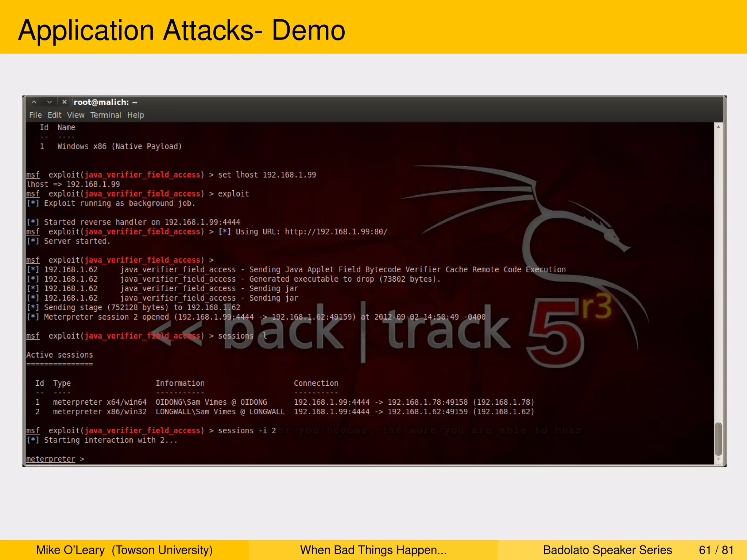Click the terminal window up-arrow button
The image size is (747, 560).
[x=34, y=102]
